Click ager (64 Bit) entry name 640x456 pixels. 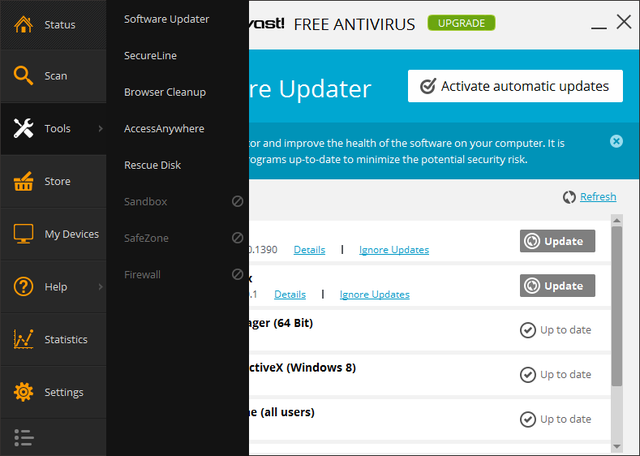tap(281, 323)
